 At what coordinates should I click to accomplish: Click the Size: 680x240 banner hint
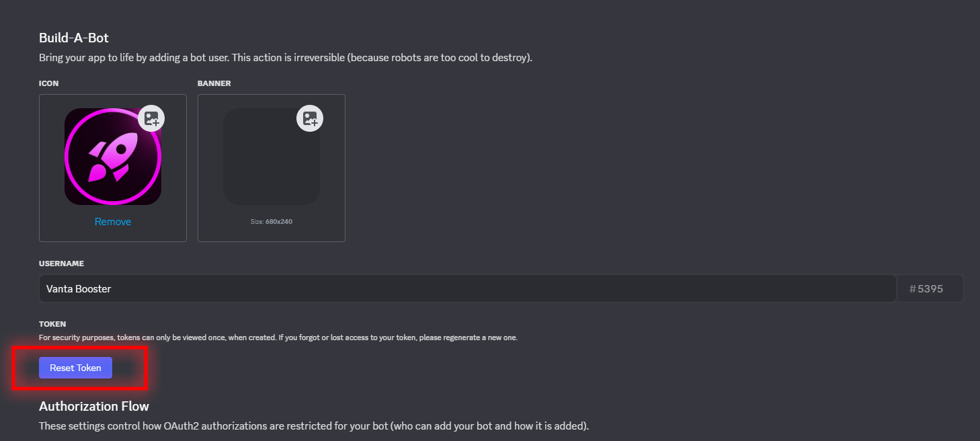pos(271,221)
